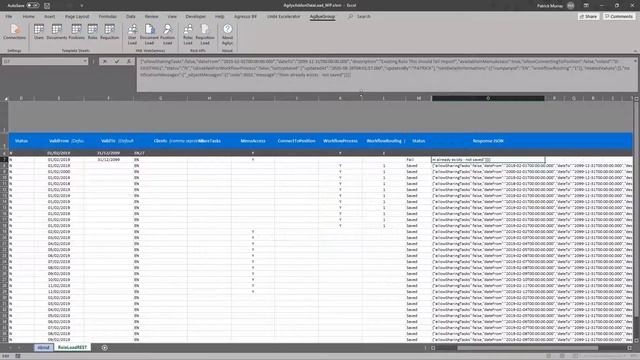Screen dimensions: 640x360
Task: Open the Positions template sheet
Action: pos(76,32)
